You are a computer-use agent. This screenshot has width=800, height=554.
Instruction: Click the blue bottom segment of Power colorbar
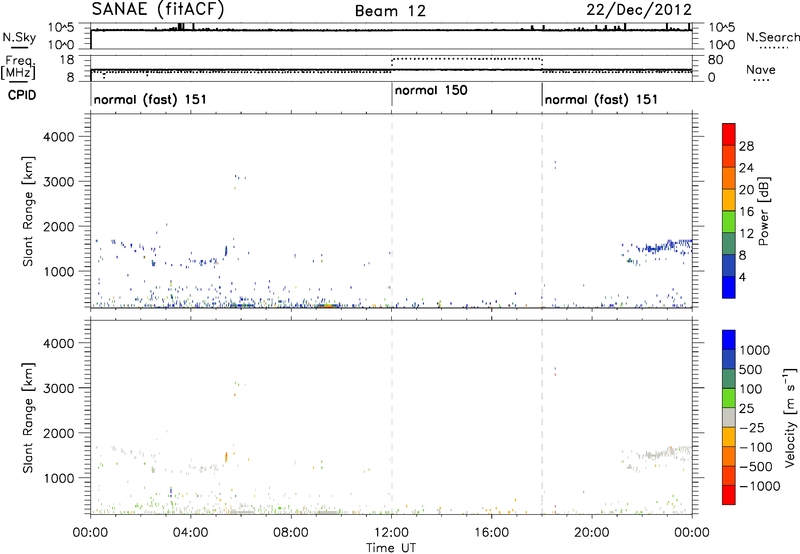click(729, 287)
